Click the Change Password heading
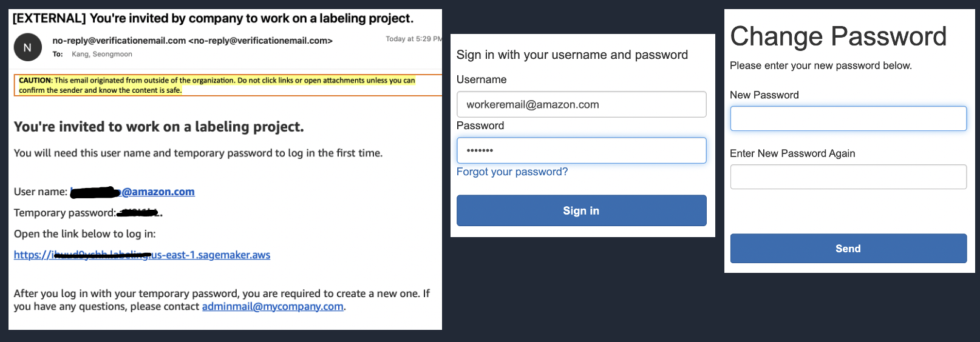This screenshot has width=980, height=342. pyautogui.click(x=838, y=36)
